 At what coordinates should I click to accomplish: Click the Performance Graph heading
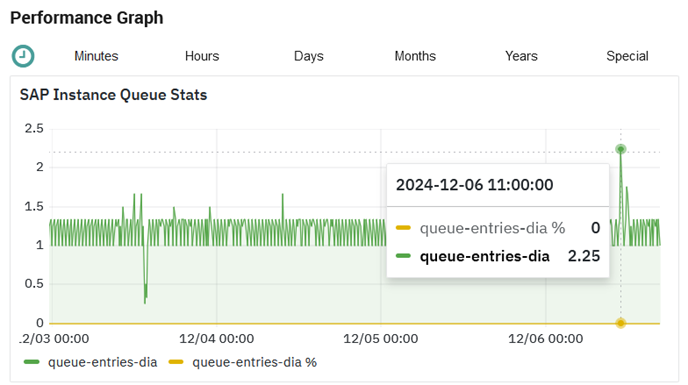(87, 18)
